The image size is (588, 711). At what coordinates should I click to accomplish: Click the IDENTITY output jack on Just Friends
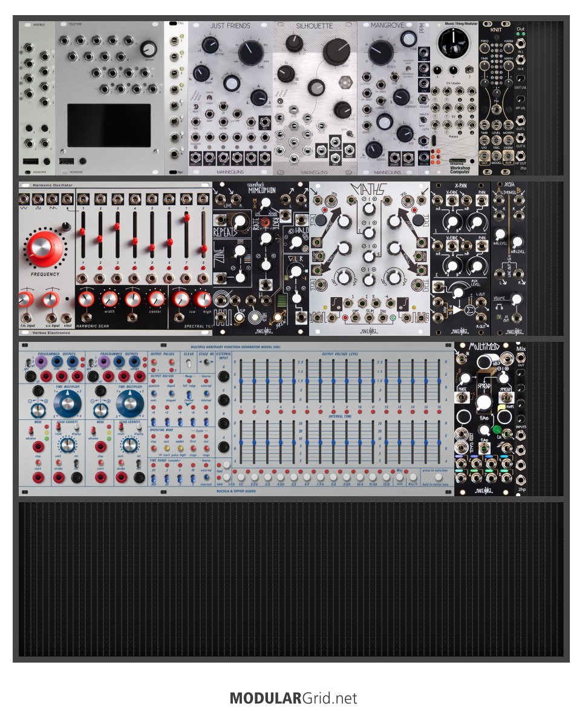tap(196, 157)
